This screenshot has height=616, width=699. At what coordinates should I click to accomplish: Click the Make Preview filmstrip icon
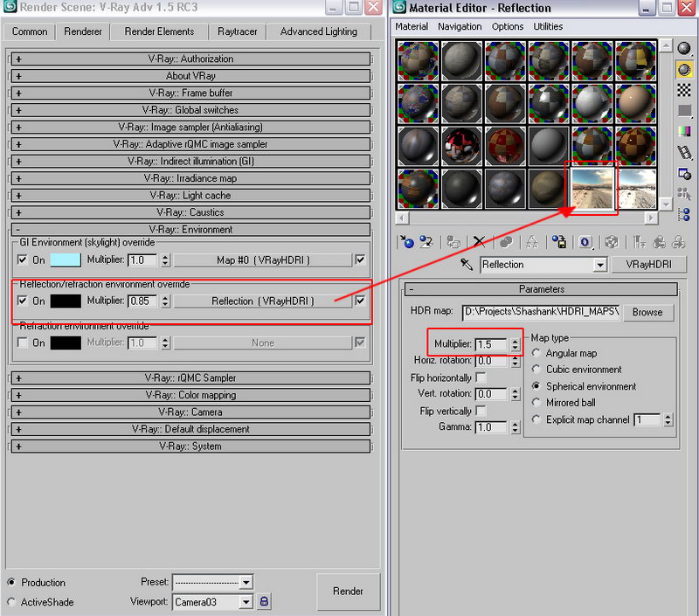click(x=684, y=152)
